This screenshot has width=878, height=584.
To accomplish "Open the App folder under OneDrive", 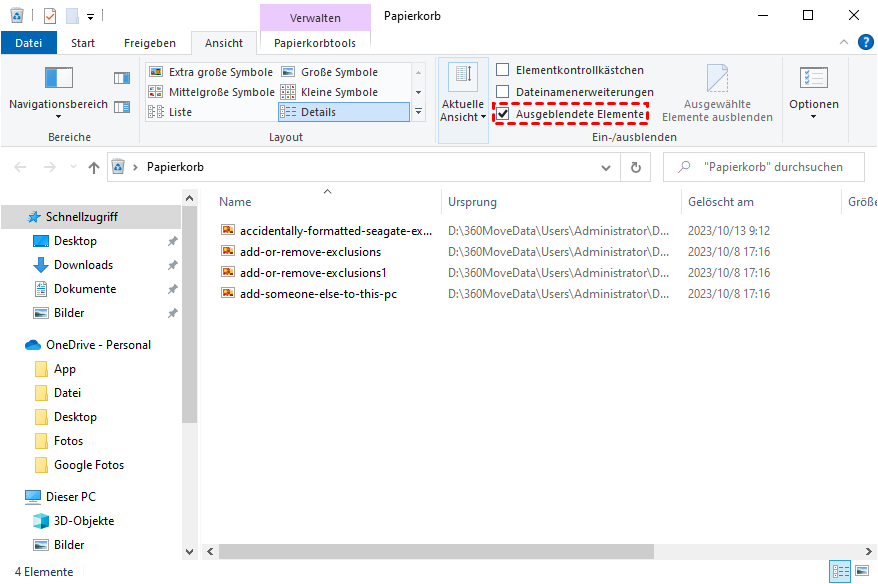I will click(64, 369).
